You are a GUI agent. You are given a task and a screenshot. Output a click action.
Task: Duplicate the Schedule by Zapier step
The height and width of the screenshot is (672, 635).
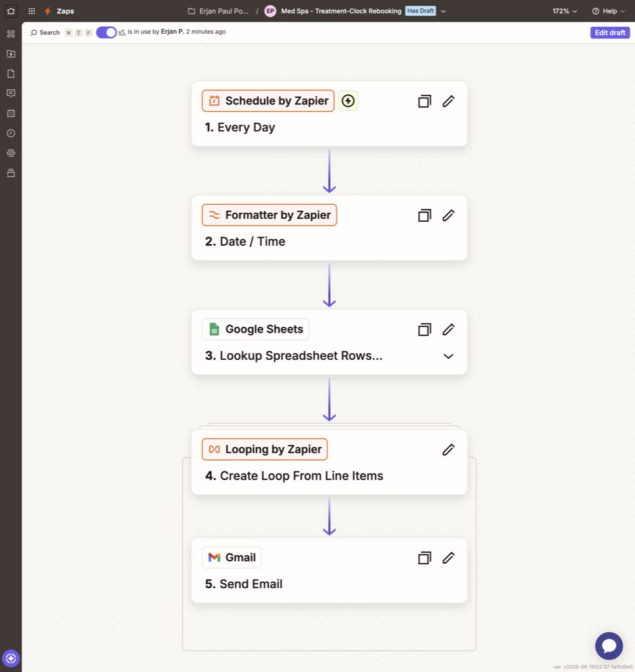click(424, 101)
